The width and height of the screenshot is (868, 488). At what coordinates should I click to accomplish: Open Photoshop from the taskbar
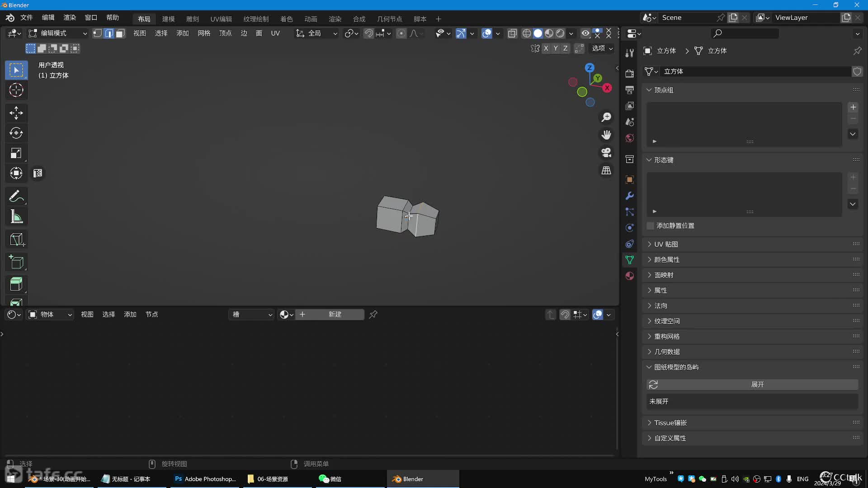click(206, 479)
